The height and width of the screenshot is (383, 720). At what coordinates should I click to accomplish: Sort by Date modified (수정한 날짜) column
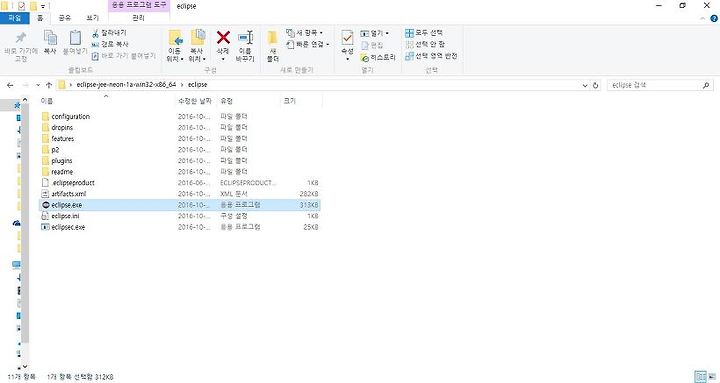point(195,101)
